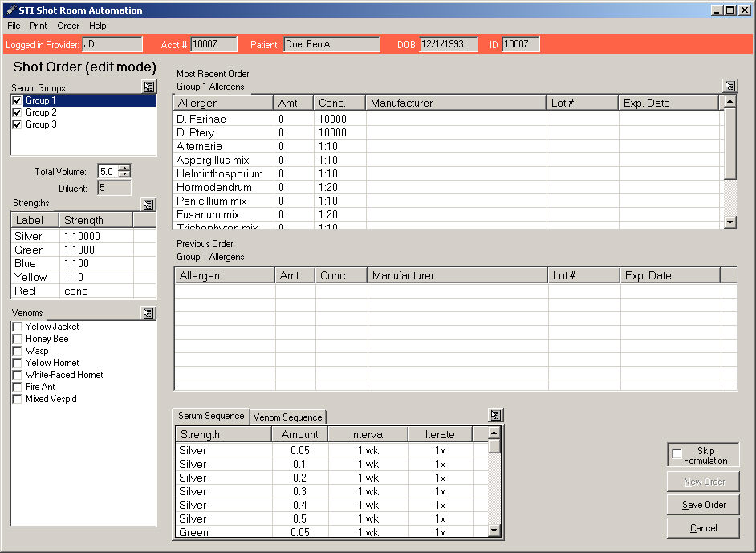Tick the Yellow Hornet venom checkbox
The image size is (756, 553).
[18, 363]
